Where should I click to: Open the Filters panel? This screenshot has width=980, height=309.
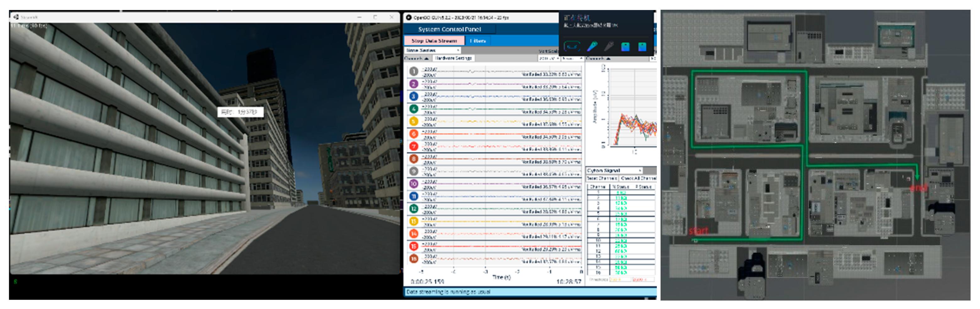coord(478,41)
